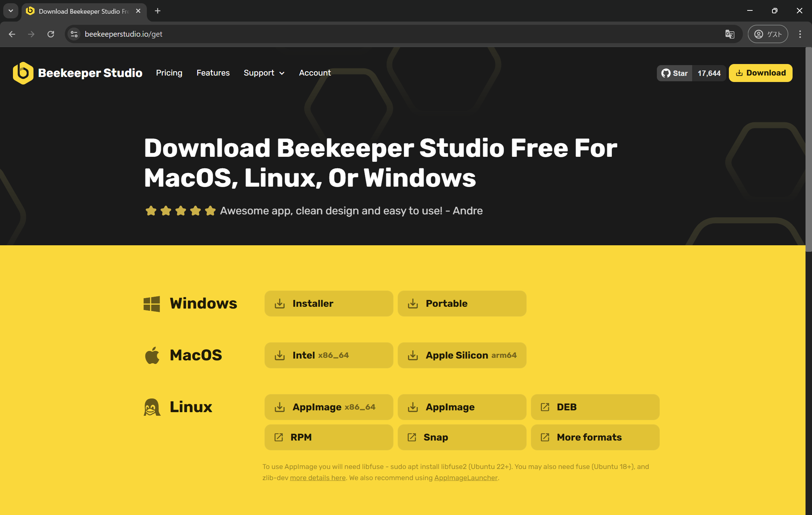Click the Linux penguin icon

(x=152, y=407)
